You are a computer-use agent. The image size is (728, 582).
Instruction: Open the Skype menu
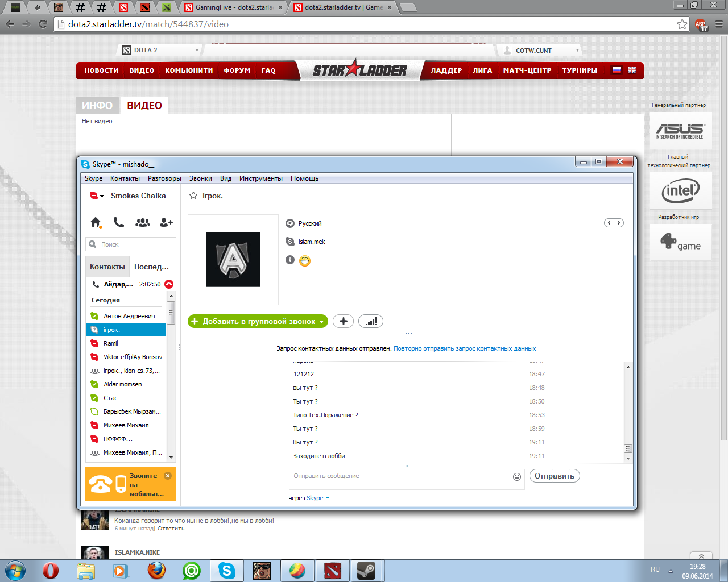[x=94, y=178]
